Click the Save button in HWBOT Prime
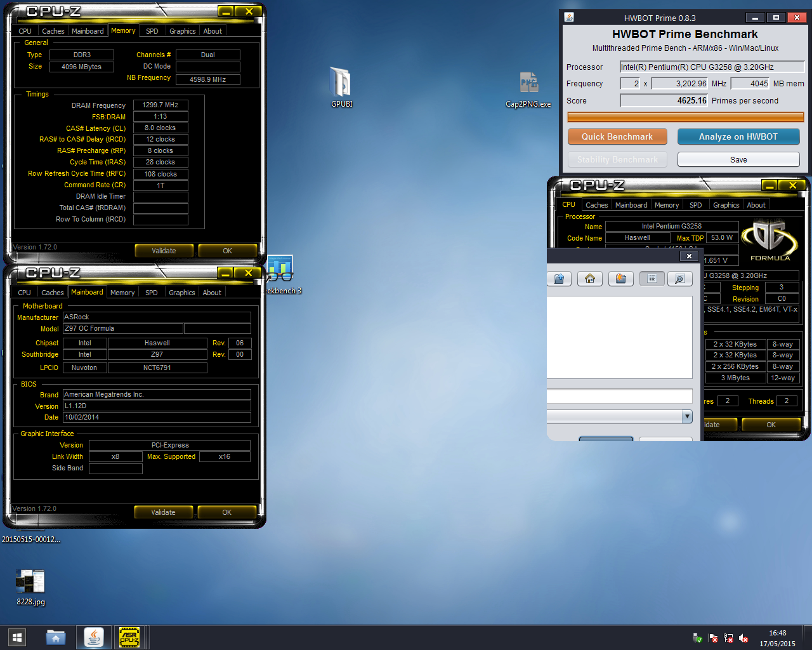812x650 pixels. click(x=738, y=159)
